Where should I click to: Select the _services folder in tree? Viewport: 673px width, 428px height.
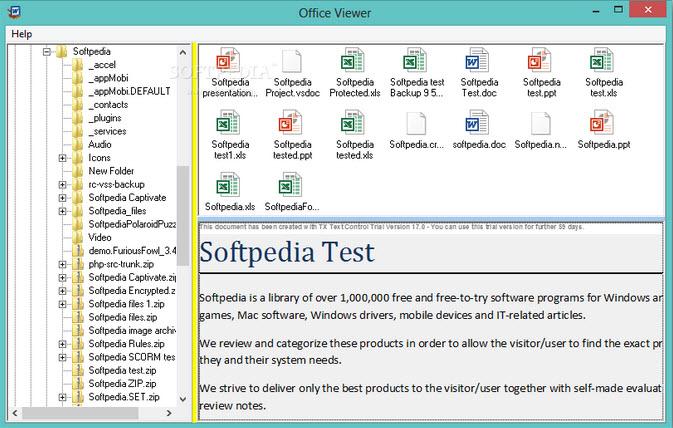[x=107, y=131]
